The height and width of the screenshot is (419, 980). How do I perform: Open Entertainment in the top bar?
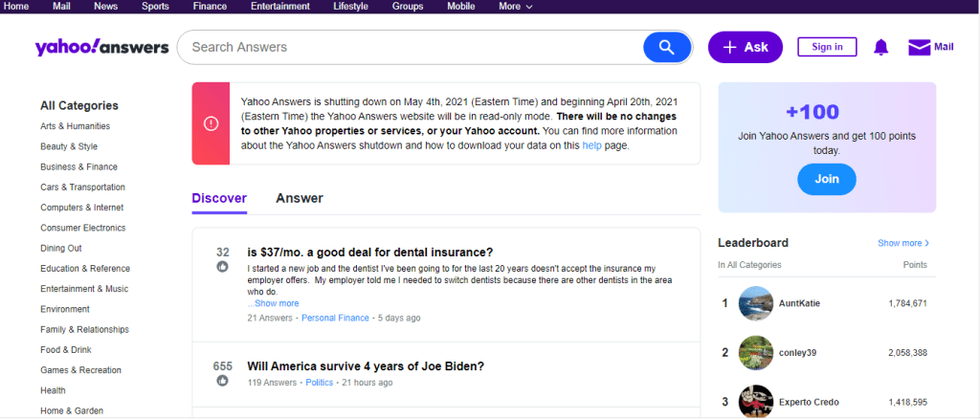tap(280, 7)
